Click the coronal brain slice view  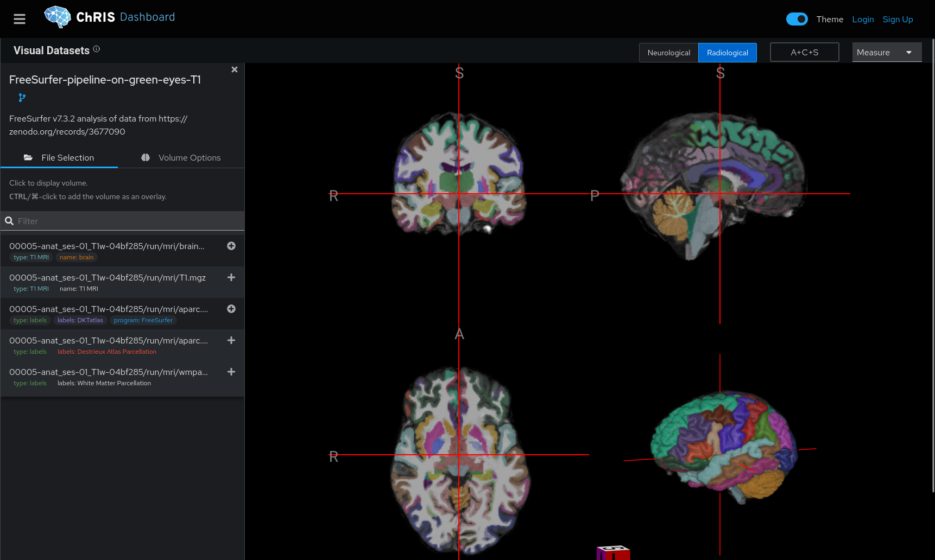(x=459, y=174)
